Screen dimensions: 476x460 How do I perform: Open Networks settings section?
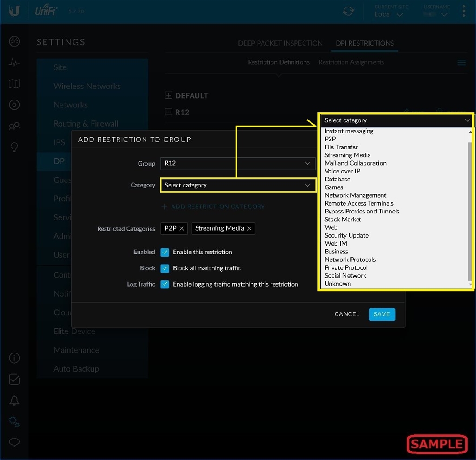(x=92, y=105)
